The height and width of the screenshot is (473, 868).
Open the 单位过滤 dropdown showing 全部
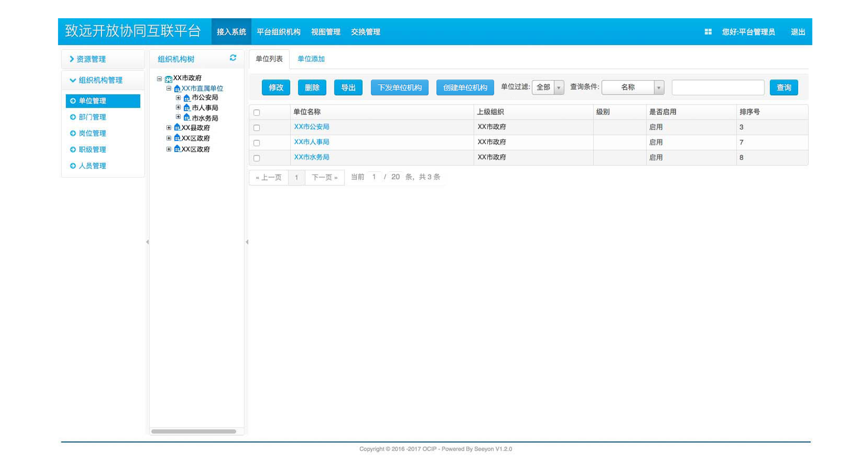pos(548,87)
